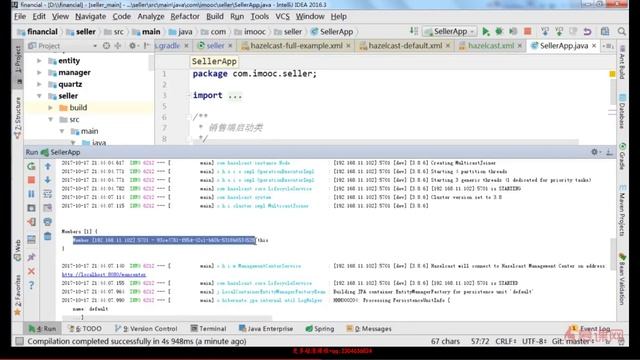Viewport: 640px width, 360px height.
Task: Toggle pin tab in Run panel
Action: (x=31, y=257)
